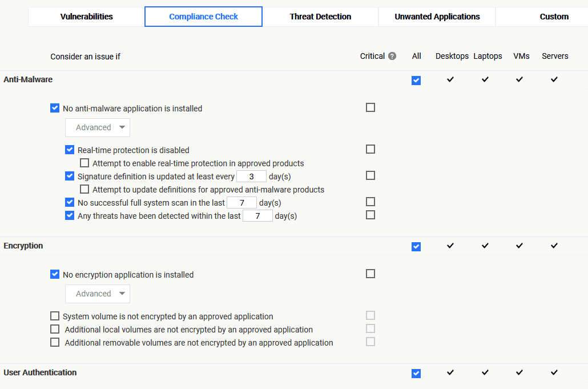Toggle Servers compliance for User Authentication
Image resolution: width=588 pixels, height=389 pixels.
554,373
